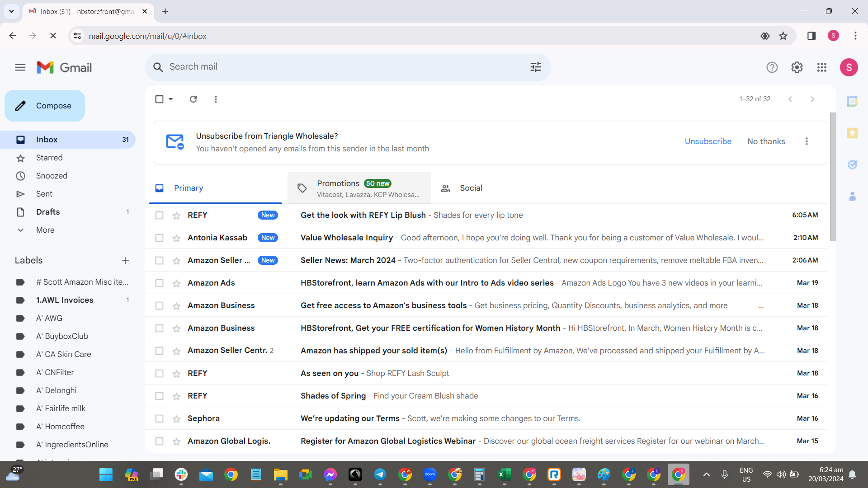Click the Compose button
868x488 pixels.
coord(45,106)
